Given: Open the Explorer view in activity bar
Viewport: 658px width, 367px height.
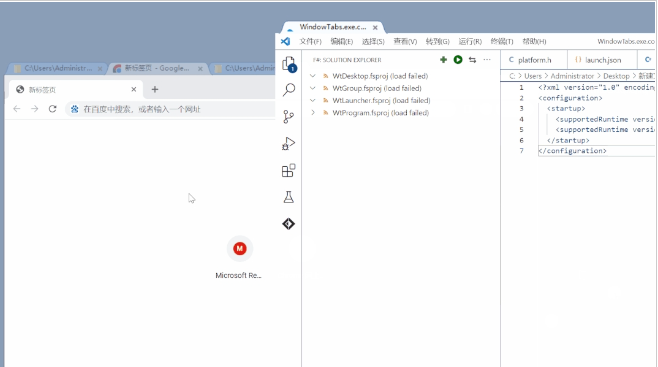Looking at the screenshot, I should pyautogui.click(x=289, y=64).
